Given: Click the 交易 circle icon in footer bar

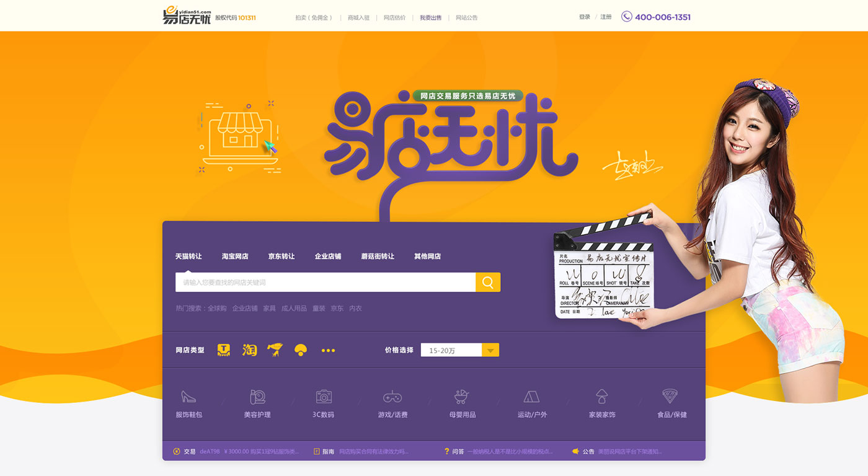Looking at the screenshot, I should (177, 451).
